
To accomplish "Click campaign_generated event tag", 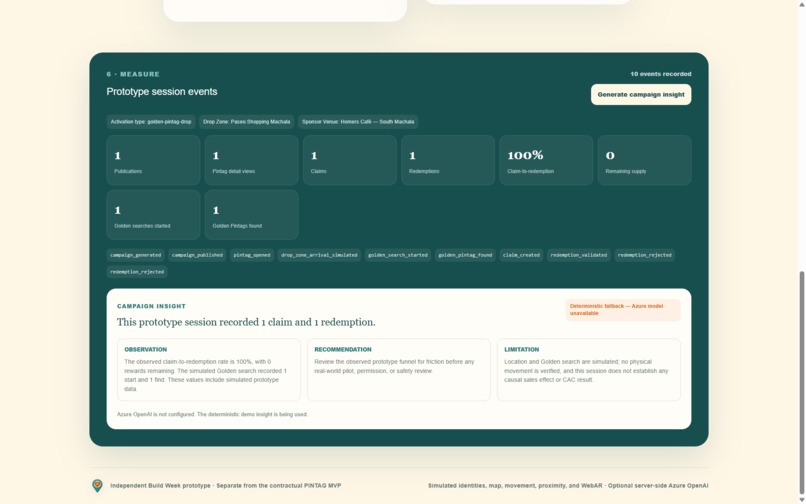I will click(x=136, y=255).
